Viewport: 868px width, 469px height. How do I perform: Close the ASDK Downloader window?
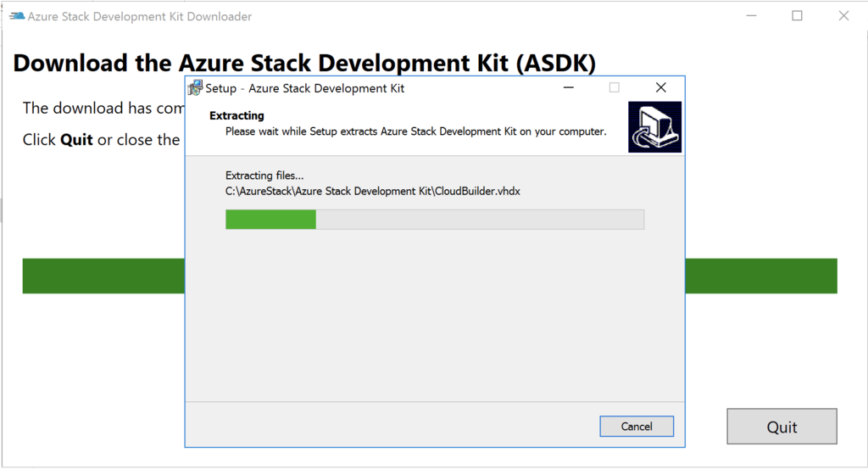tap(843, 16)
